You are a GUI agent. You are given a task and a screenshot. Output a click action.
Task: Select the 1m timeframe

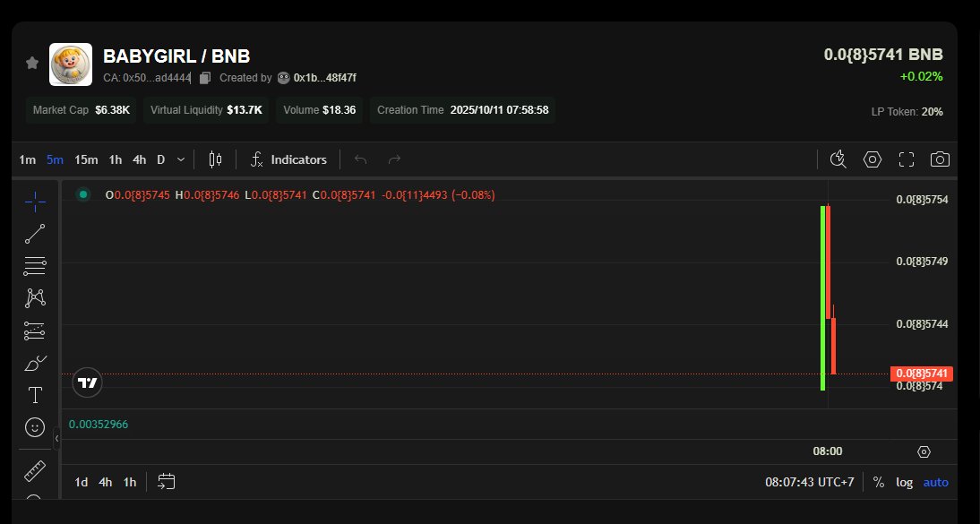coord(28,160)
